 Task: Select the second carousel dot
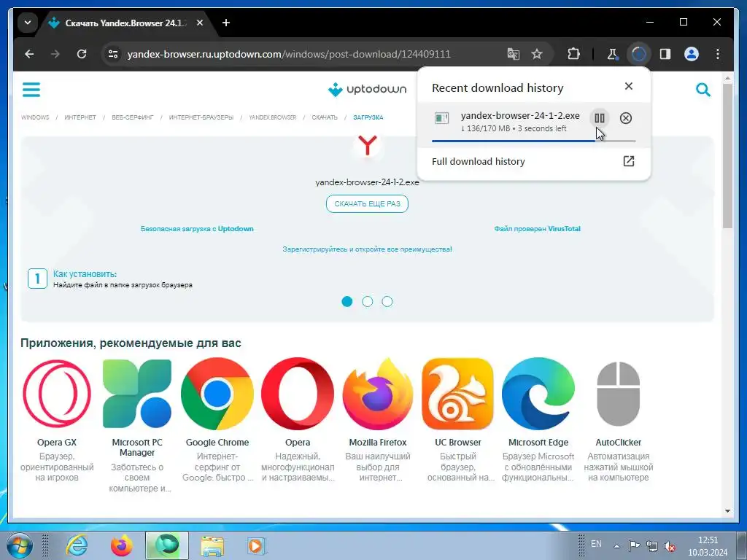pos(368,301)
